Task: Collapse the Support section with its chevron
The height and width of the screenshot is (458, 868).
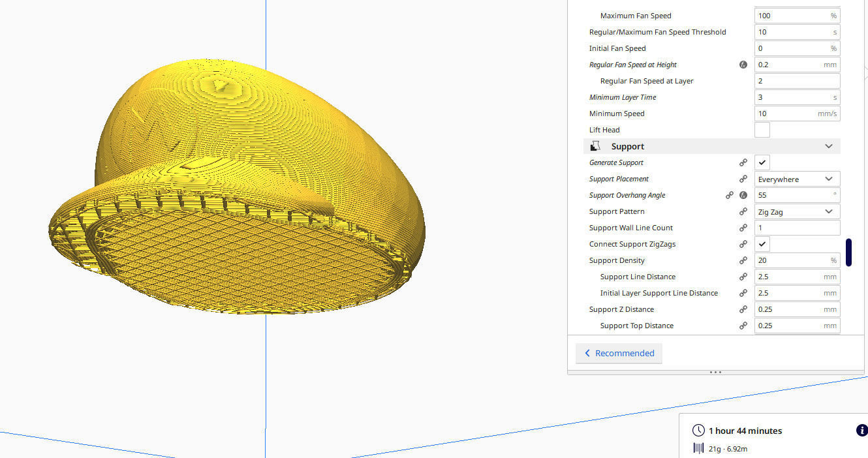Action: point(829,146)
